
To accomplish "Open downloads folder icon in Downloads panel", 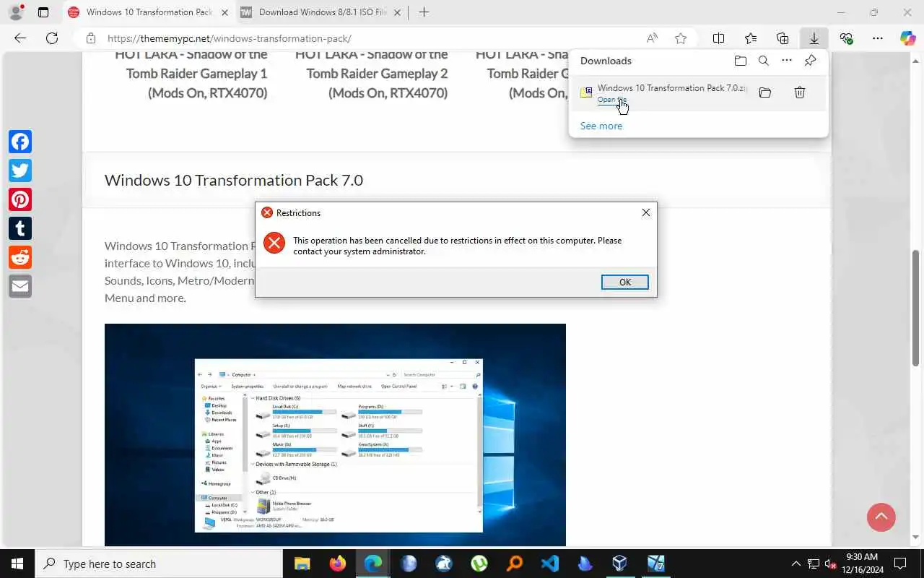I will pyautogui.click(x=741, y=61).
